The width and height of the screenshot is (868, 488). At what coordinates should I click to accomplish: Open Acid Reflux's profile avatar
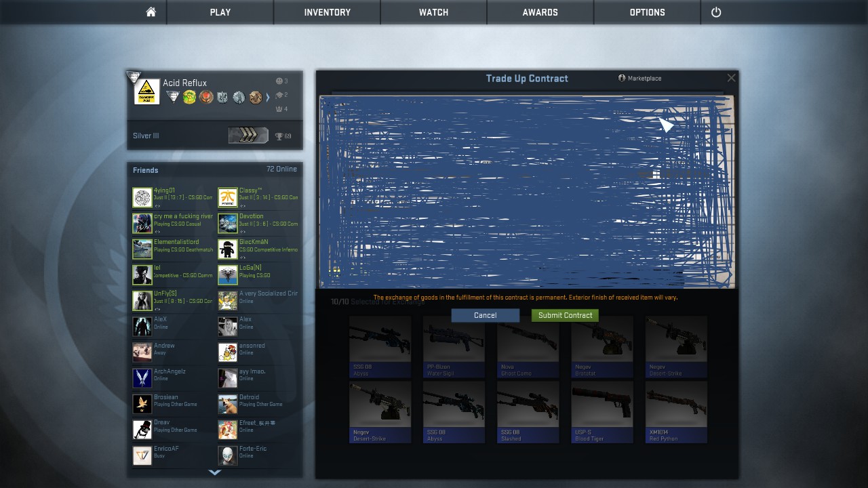point(147,91)
